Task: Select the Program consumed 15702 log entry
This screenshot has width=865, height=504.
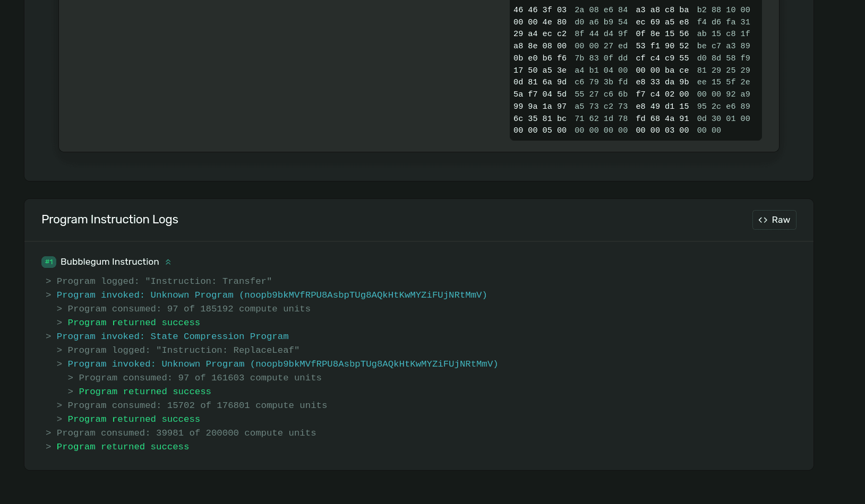Action: coord(192,405)
